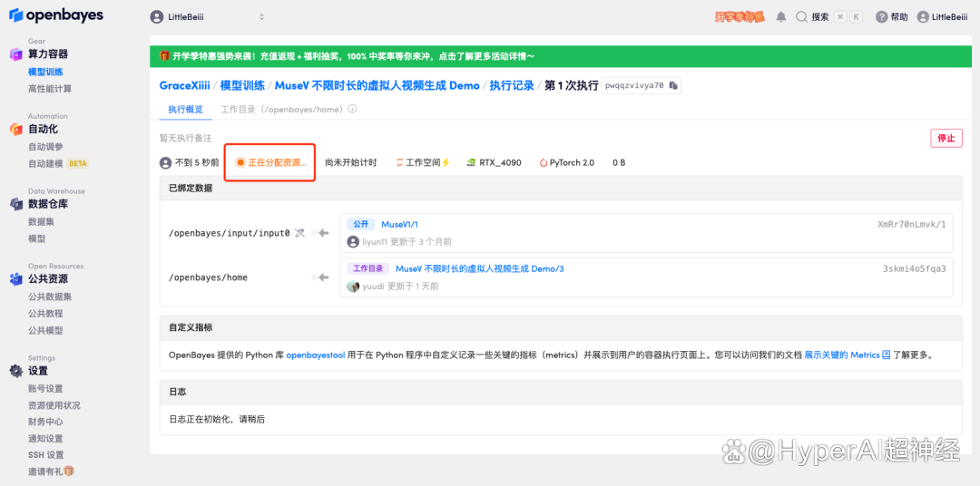Open 公共模型 in the sidebar
The width and height of the screenshot is (980, 486).
click(45, 330)
